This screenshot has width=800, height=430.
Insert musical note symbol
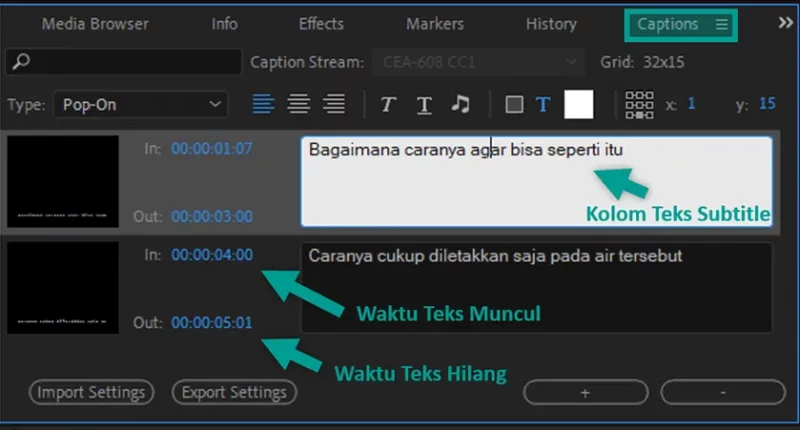460,104
